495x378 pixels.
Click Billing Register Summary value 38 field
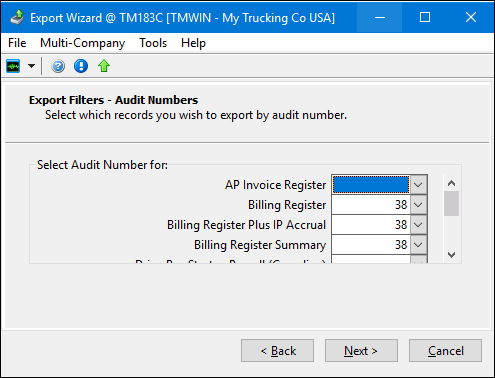pos(371,244)
